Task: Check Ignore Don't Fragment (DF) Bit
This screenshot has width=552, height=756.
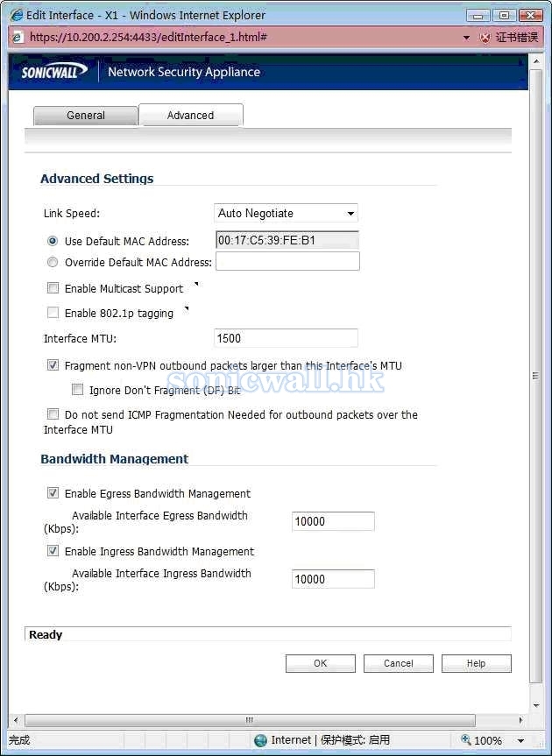Action: 77,389
